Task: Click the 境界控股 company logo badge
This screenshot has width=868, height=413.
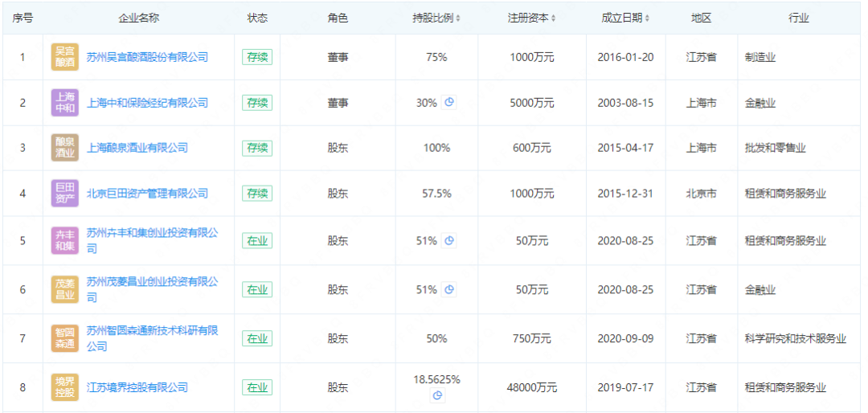Action: [x=65, y=387]
